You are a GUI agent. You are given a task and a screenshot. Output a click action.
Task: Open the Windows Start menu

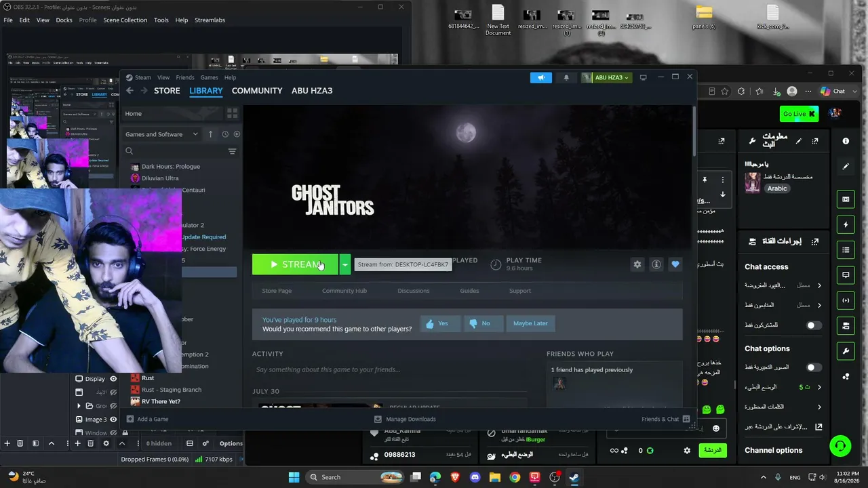294,477
